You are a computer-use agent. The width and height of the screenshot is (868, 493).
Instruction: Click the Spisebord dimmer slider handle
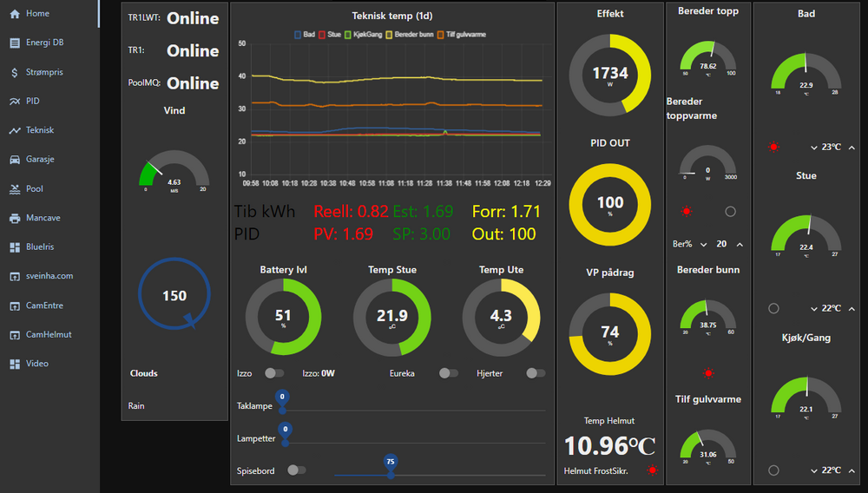click(391, 474)
